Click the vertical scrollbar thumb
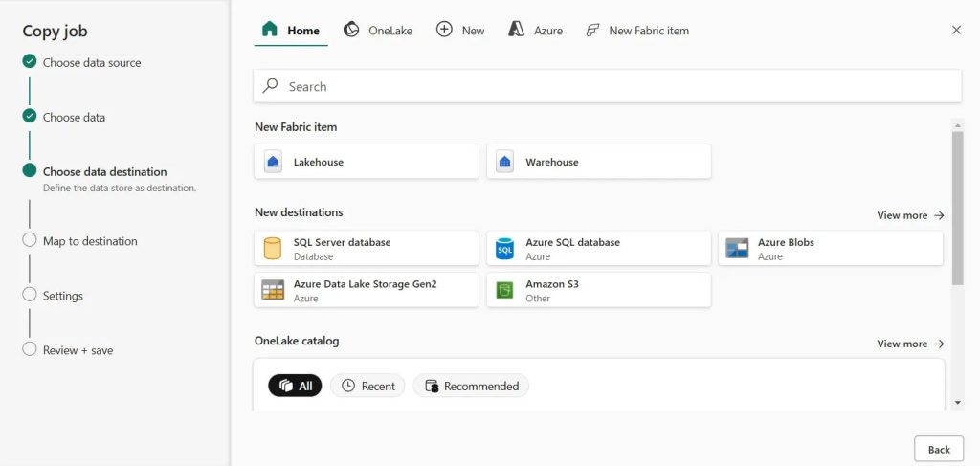The image size is (980, 466). click(957, 208)
